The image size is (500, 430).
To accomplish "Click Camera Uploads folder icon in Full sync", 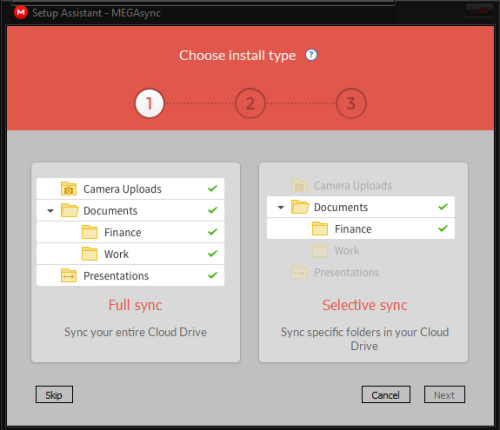I will pyautogui.click(x=69, y=189).
